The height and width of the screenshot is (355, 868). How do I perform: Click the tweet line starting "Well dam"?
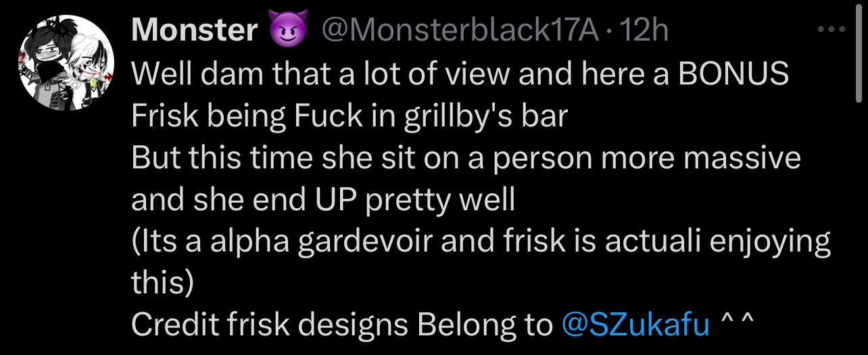click(460, 73)
